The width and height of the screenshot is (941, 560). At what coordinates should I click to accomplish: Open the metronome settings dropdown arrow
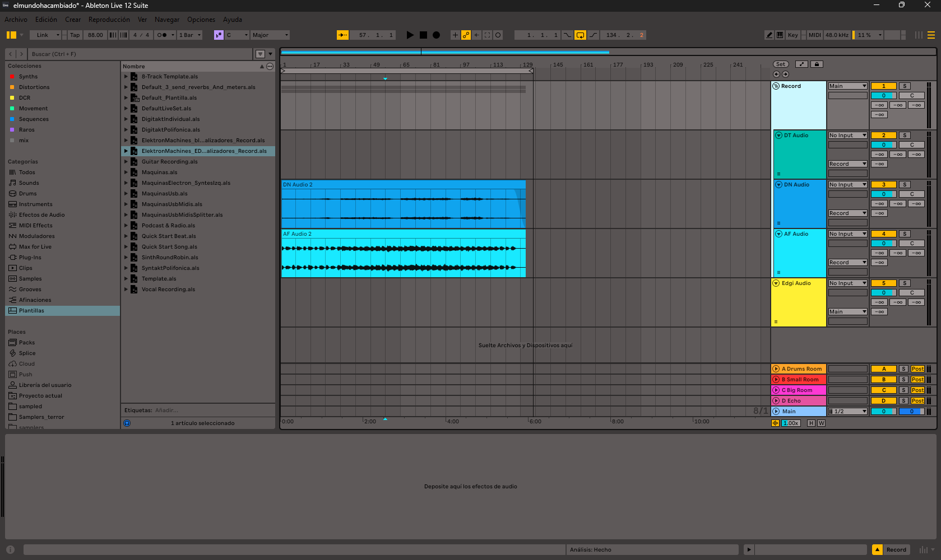tap(173, 35)
